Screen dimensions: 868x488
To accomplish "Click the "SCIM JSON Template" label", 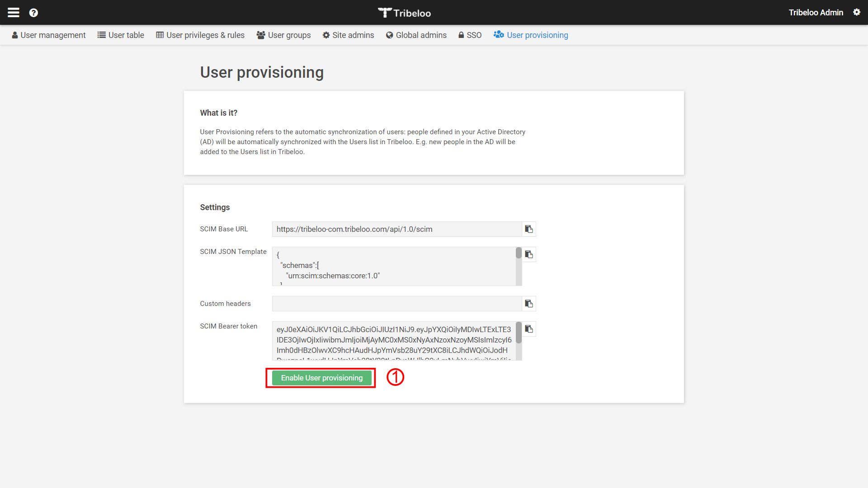I will [x=233, y=252].
